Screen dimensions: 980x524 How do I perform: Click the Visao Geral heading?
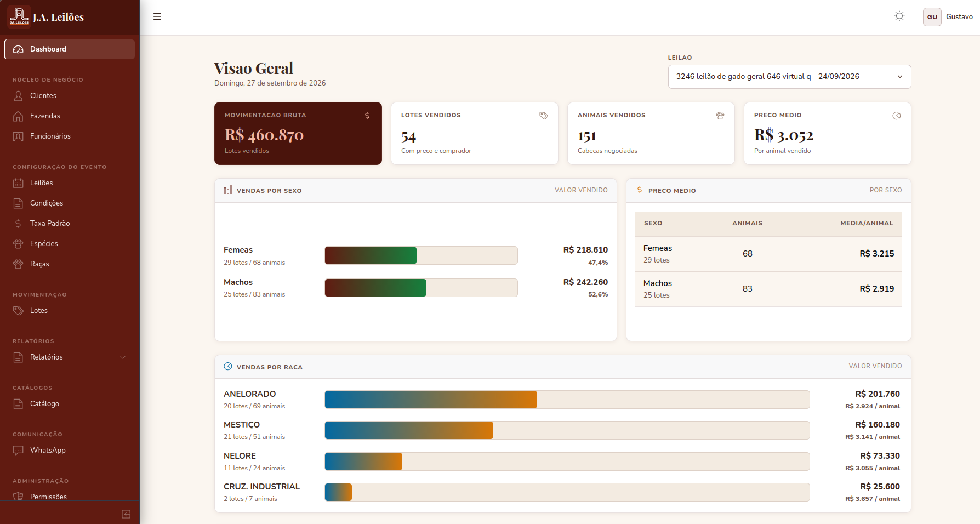pyautogui.click(x=254, y=69)
